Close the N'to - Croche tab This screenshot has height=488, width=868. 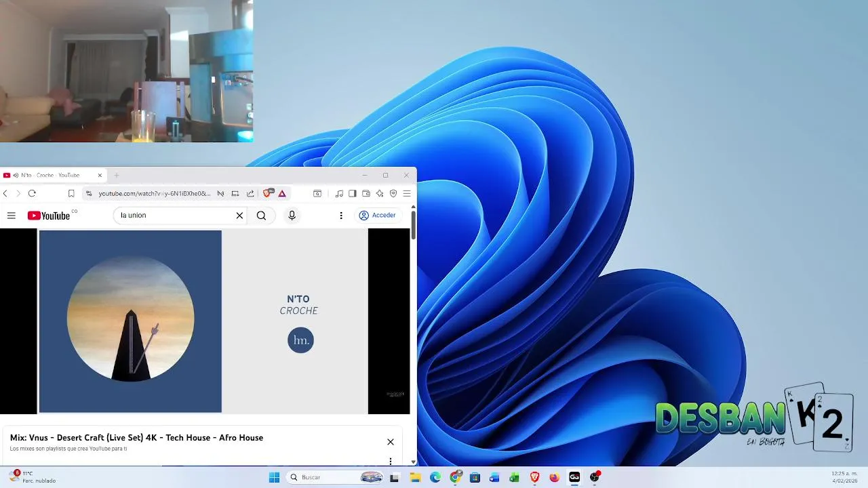click(100, 175)
